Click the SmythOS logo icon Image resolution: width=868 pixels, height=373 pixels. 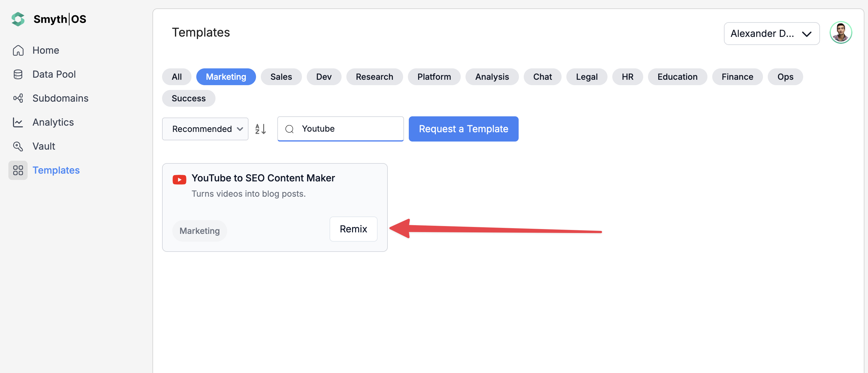tap(18, 19)
